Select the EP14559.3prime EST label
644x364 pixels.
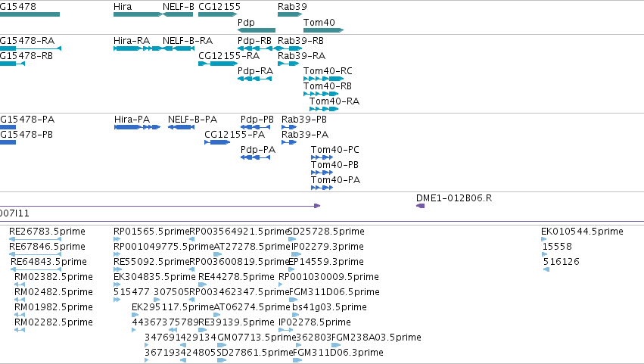pyautogui.click(x=326, y=262)
